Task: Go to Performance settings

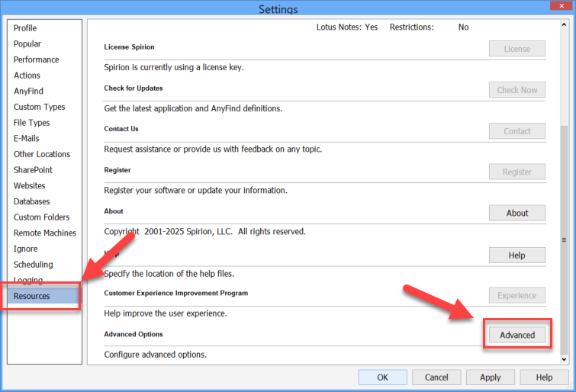Action: [x=36, y=59]
